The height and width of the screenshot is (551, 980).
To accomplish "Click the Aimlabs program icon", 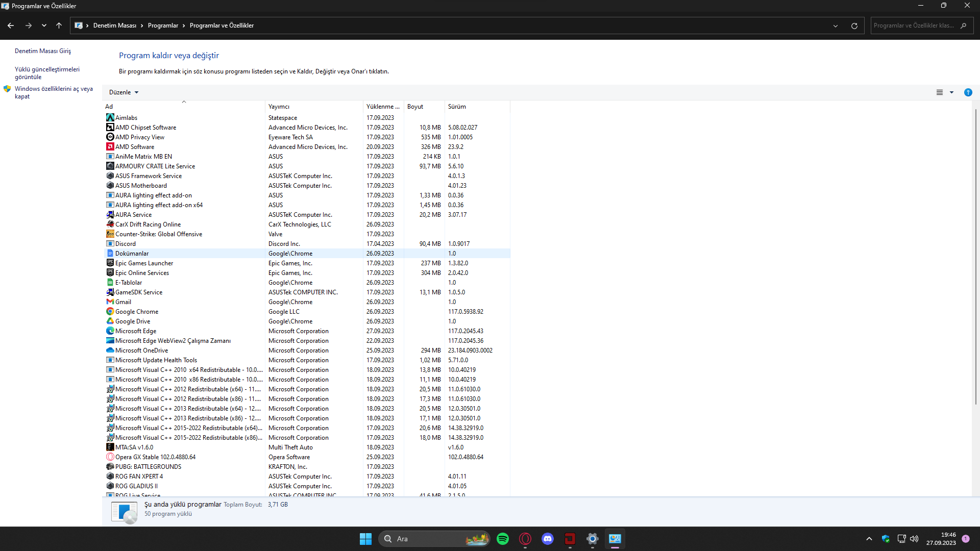I will tap(110, 118).
